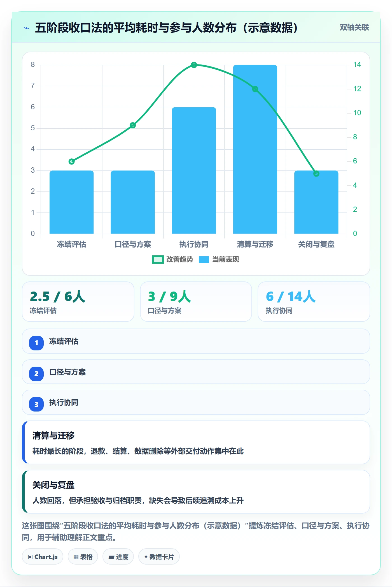Open the 3 / 9人 data card
The width and height of the screenshot is (392, 587).
tap(196, 302)
